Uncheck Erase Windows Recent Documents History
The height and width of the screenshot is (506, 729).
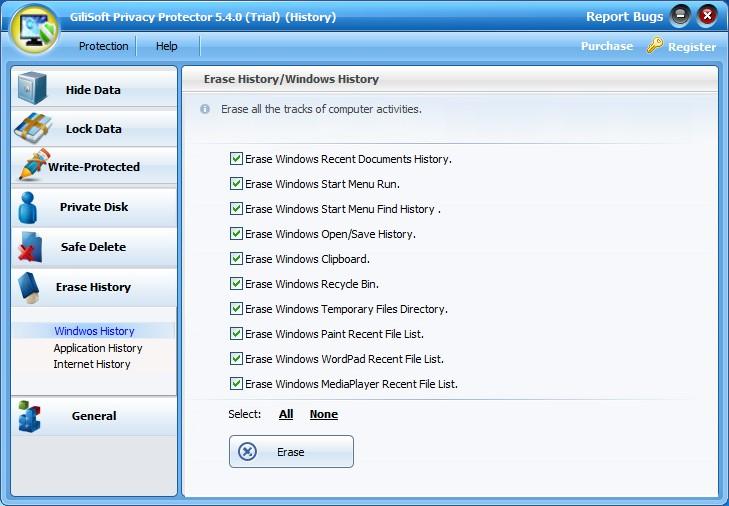[236, 159]
